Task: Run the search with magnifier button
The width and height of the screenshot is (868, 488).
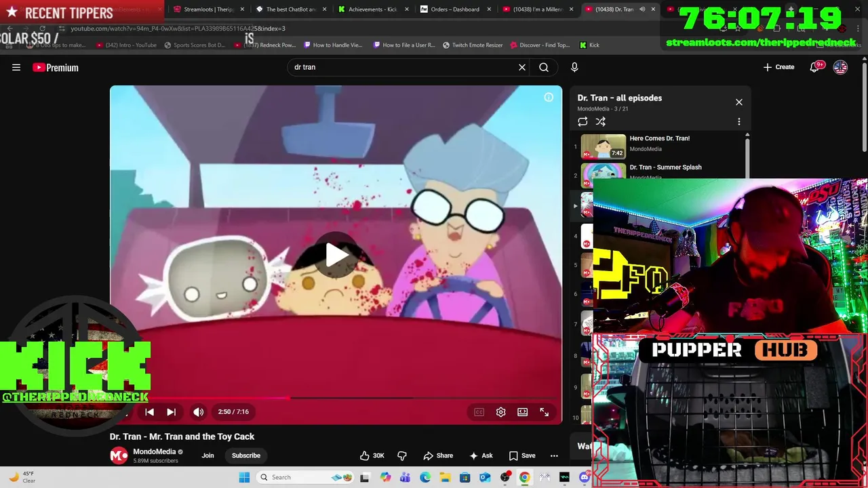Action: tap(544, 67)
